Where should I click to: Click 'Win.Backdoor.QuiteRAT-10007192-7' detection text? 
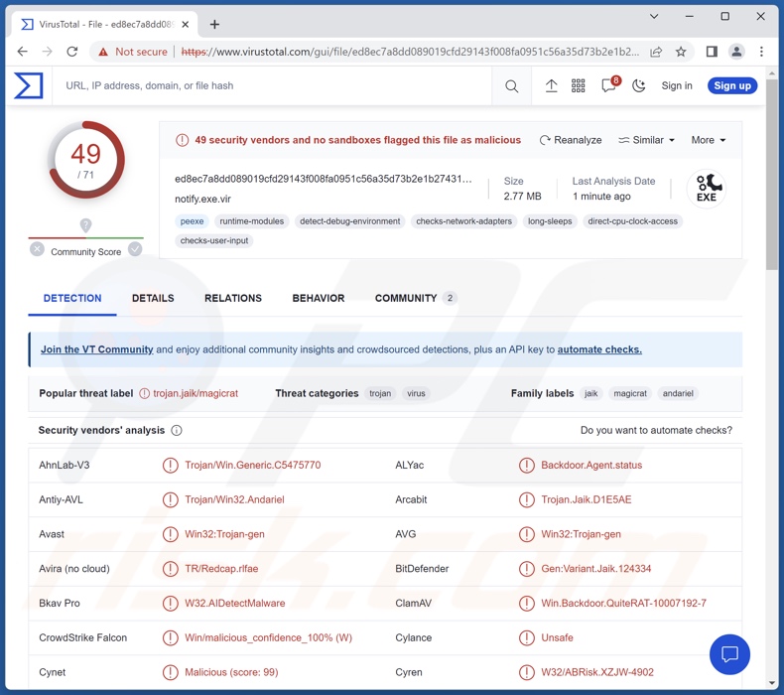[x=623, y=604]
